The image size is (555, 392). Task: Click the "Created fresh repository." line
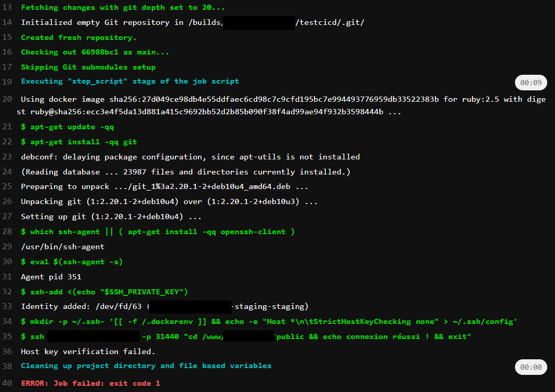(78, 38)
